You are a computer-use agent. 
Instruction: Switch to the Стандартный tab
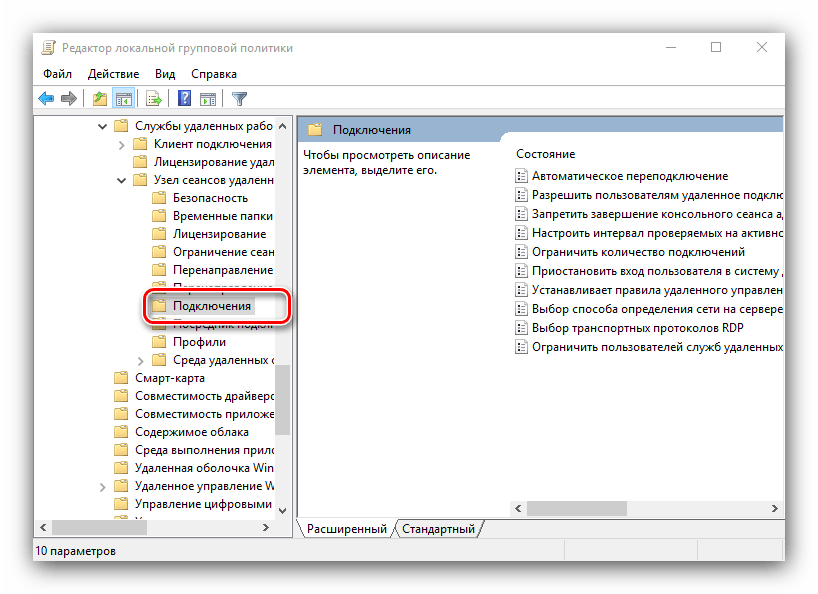pos(439,528)
